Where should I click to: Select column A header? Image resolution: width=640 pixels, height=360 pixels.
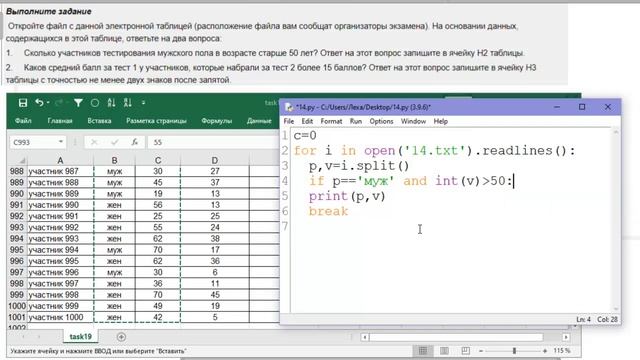[x=60, y=160]
